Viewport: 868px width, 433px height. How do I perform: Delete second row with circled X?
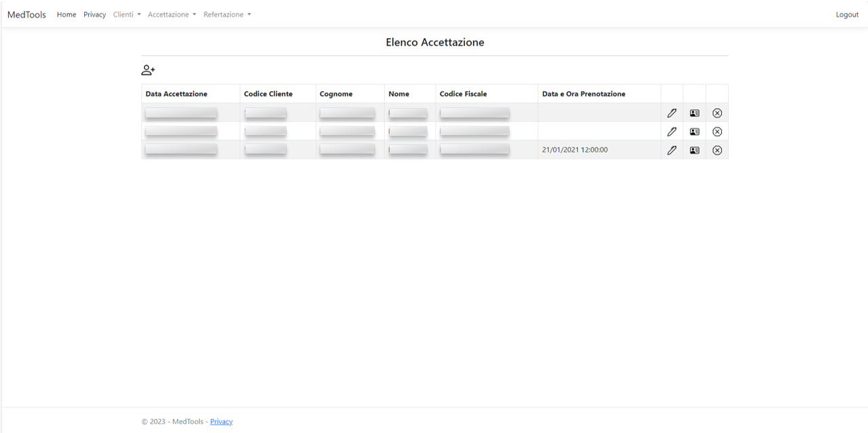717,132
